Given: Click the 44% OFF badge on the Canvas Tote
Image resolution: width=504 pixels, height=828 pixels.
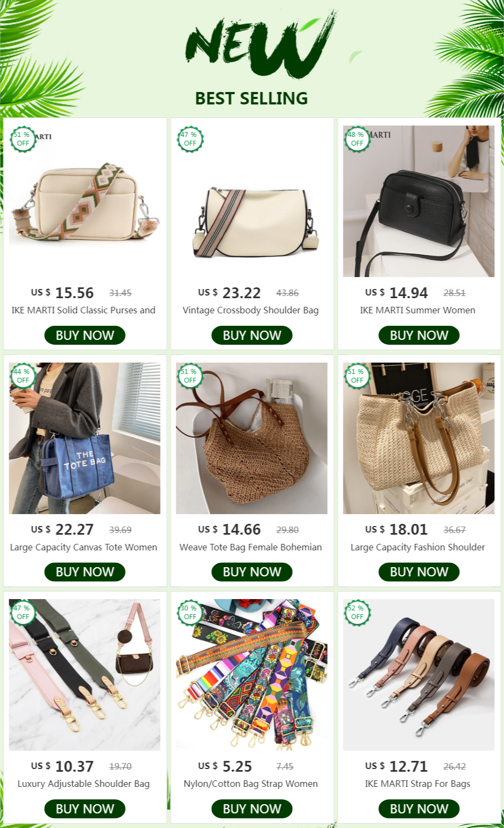Looking at the screenshot, I should point(23,376).
